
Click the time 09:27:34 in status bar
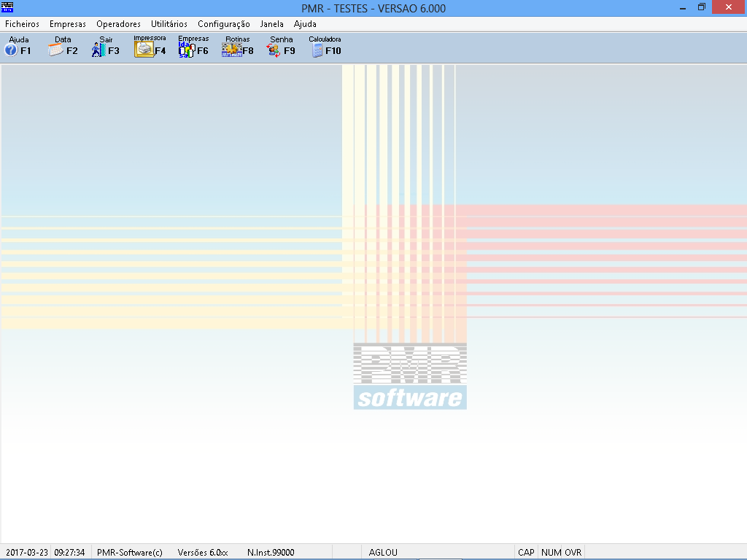pyautogui.click(x=69, y=553)
